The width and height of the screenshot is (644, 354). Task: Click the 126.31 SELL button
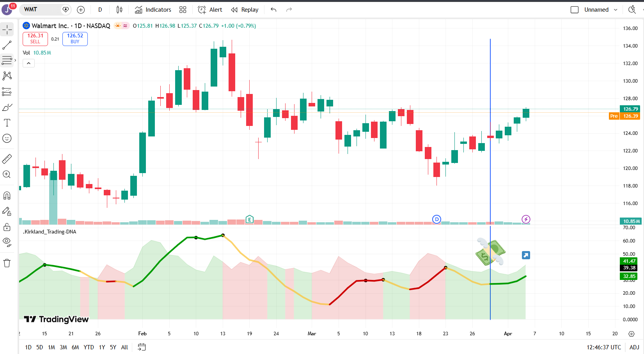click(35, 39)
